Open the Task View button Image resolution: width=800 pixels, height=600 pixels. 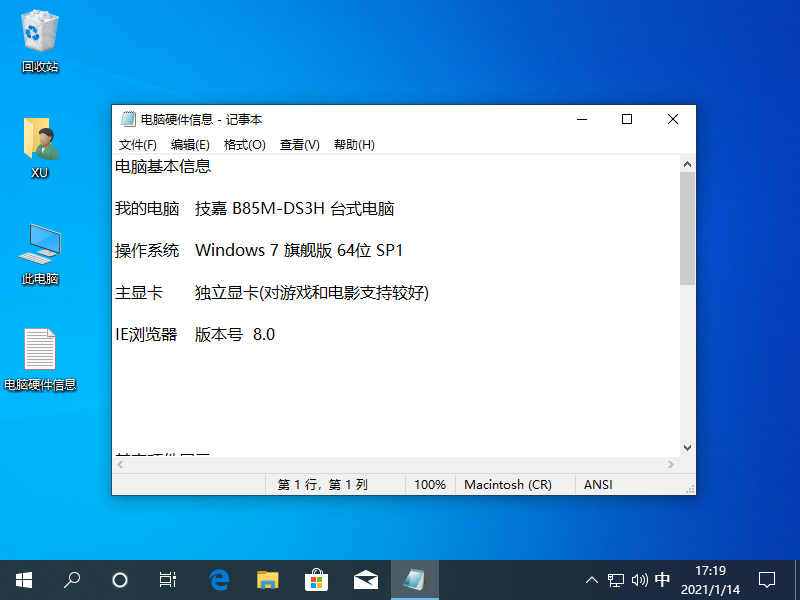[168, 579]
